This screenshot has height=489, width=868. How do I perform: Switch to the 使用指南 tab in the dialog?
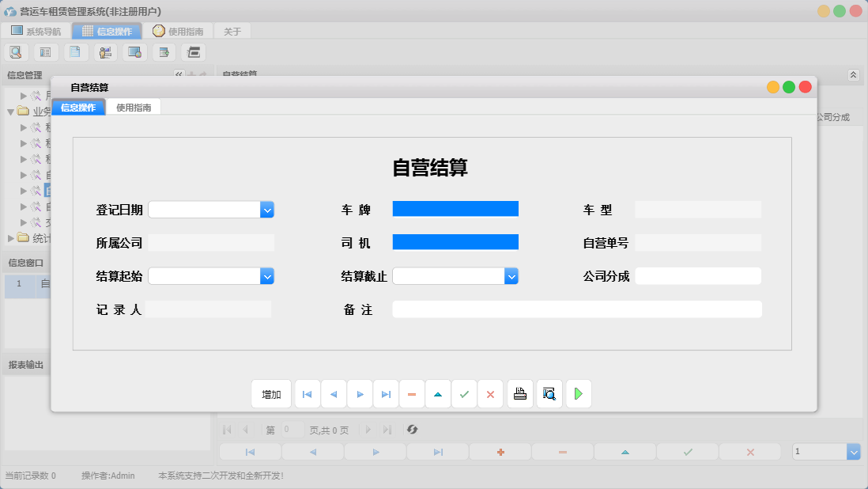point(134,106)
